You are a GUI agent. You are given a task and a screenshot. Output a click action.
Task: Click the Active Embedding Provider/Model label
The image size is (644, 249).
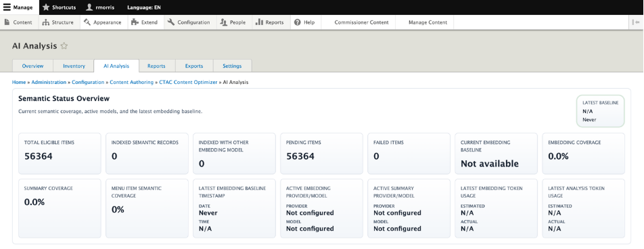(308, 192)
